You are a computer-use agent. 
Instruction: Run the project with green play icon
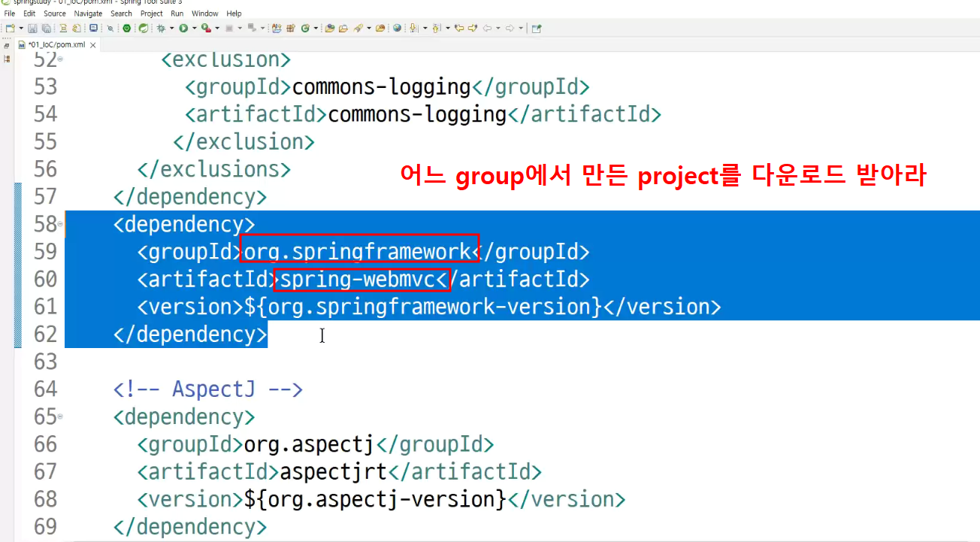183,29
